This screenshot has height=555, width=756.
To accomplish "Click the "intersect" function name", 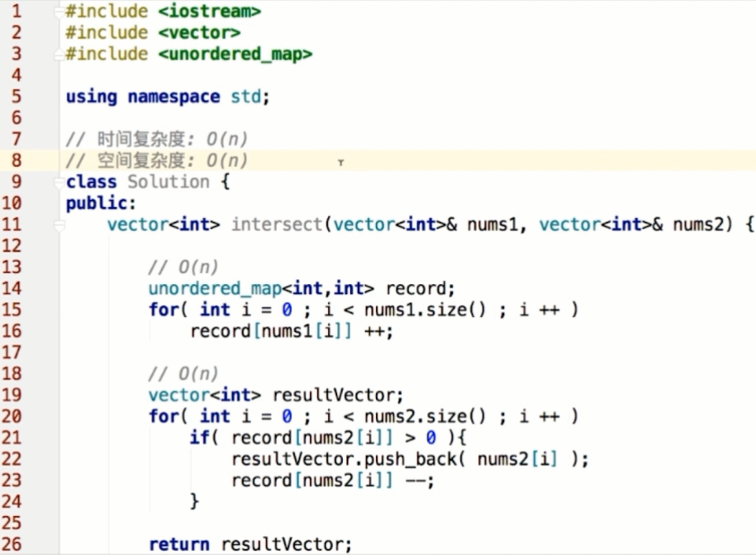I will [x=277, y=225].
